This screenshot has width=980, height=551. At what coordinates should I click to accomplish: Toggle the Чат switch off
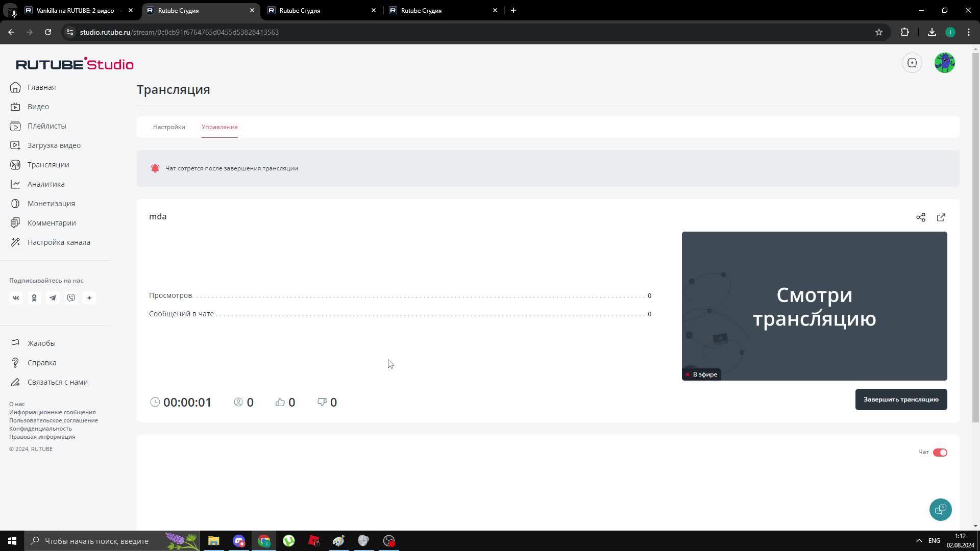pos(940,452)
